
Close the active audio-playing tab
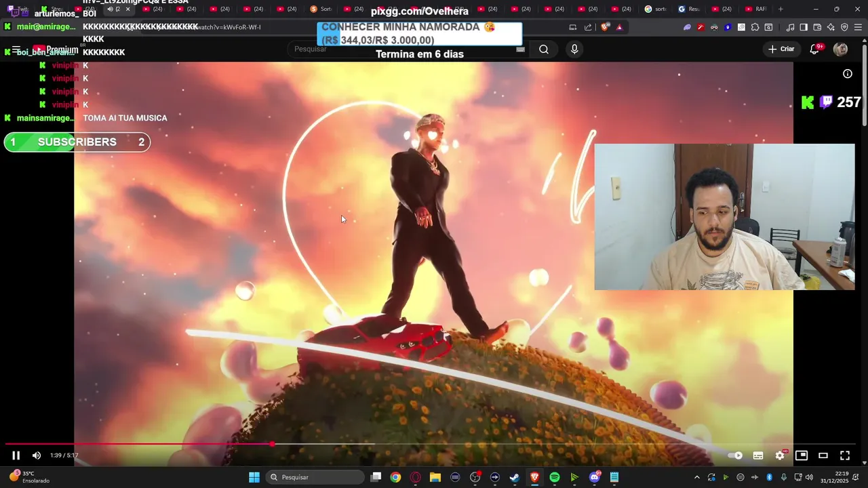(x=127, y=9)
